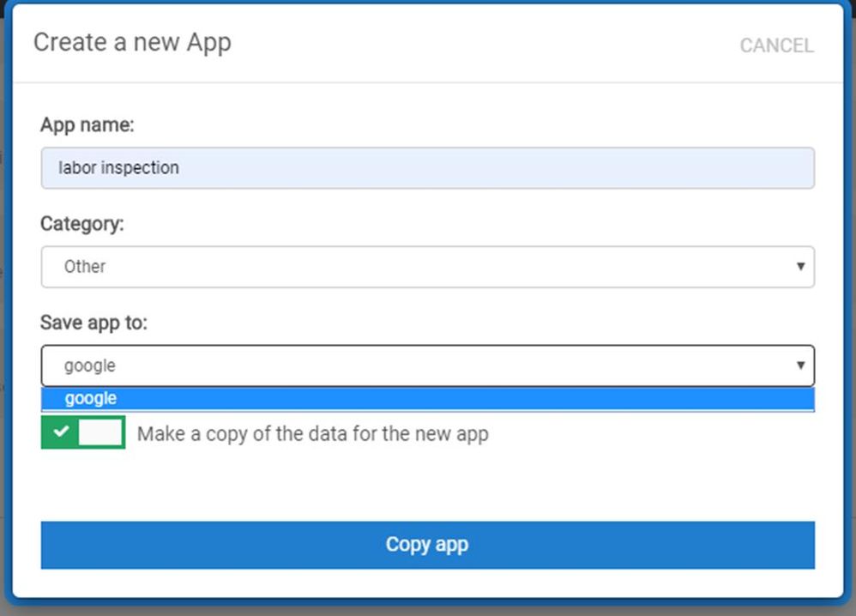Select the highlighted google option in list
The width and height of the screenshot is (856, 616).
[427, 399]
